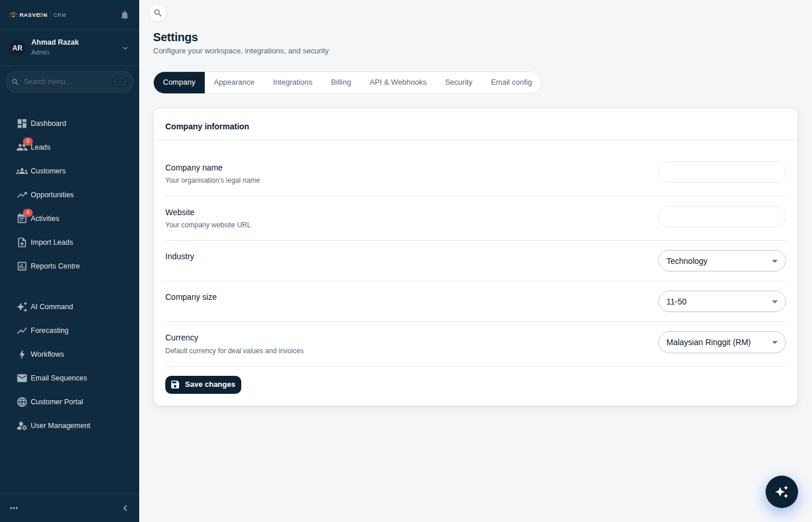This screenshot has width=812, height=522.
Task: Open the Email config tab
Action: [512, 82]
